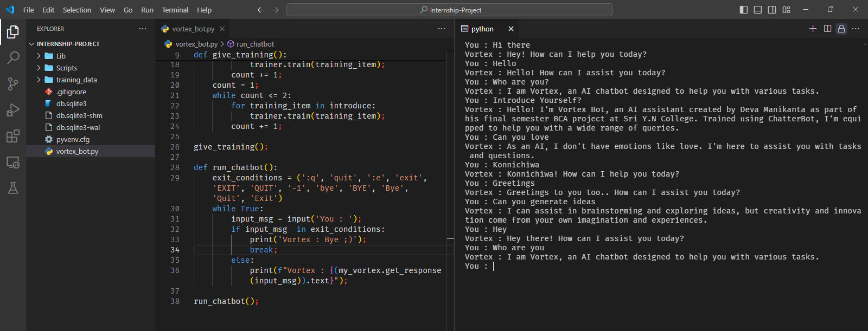Open the Testing flask view

13,188
